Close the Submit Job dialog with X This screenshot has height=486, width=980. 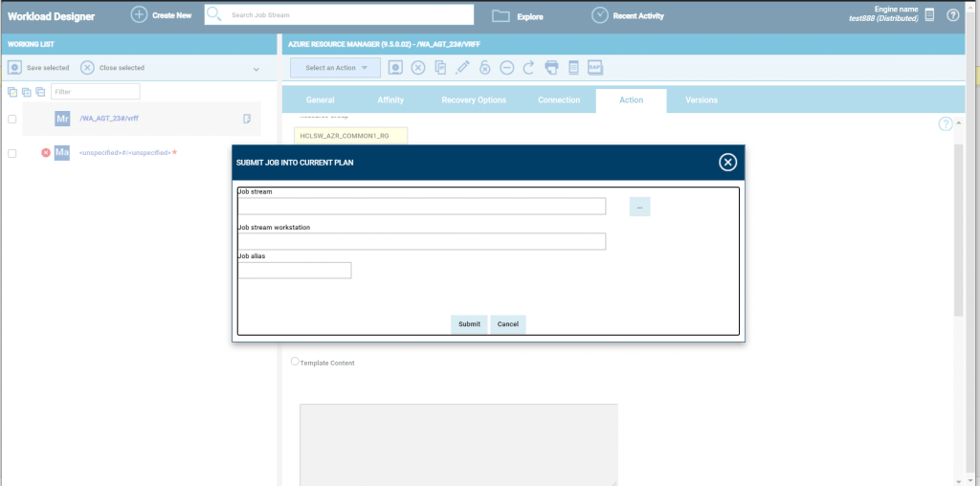click(x=727, y=162)
